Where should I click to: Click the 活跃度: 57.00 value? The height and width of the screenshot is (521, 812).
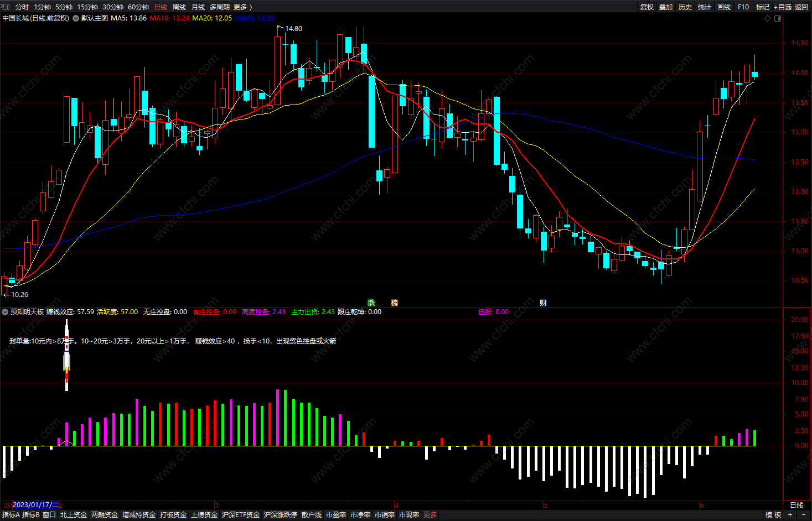117,312
